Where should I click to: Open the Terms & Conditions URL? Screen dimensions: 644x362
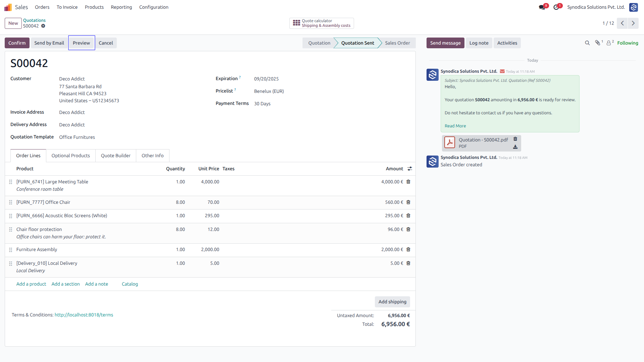point(84,315)
